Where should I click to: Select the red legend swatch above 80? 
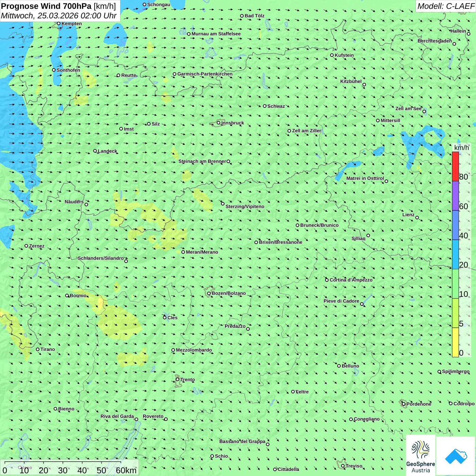point(455,166)
